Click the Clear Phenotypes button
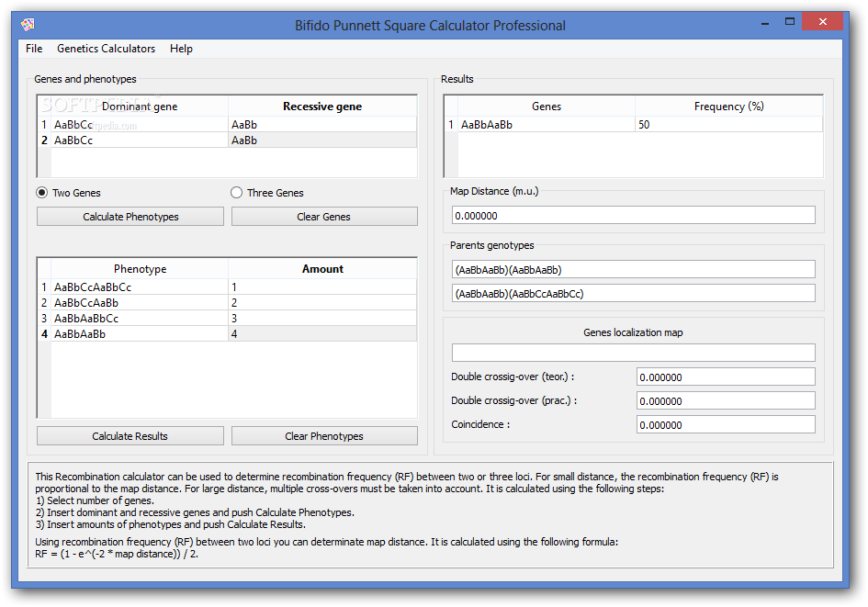Viewport: 868px width, 607px height. 324,436
